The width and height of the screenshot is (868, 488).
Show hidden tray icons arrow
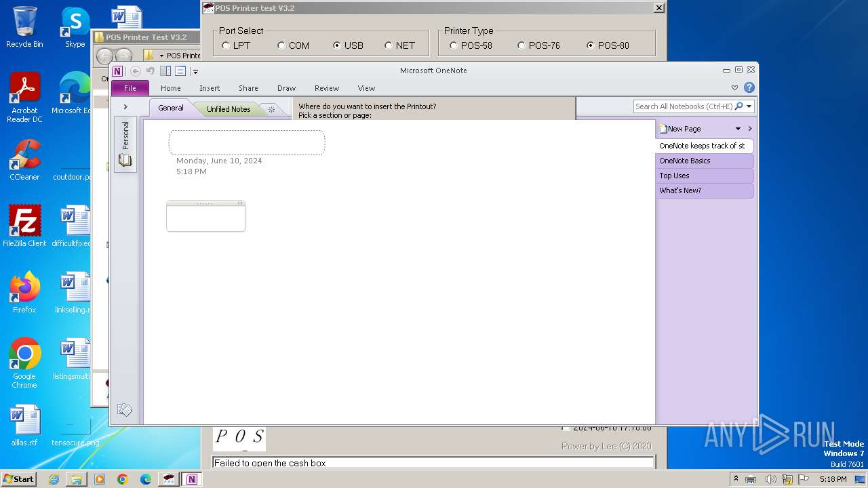click(736, 479)
